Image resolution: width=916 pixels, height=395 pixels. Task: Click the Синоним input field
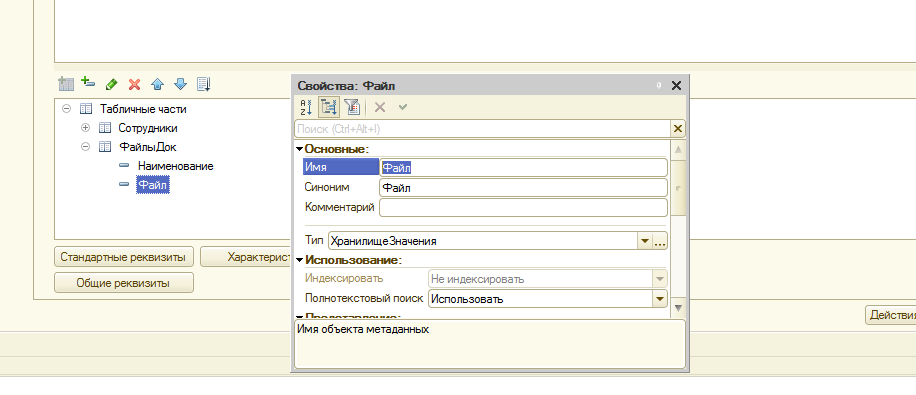click(x=523, y=188)
